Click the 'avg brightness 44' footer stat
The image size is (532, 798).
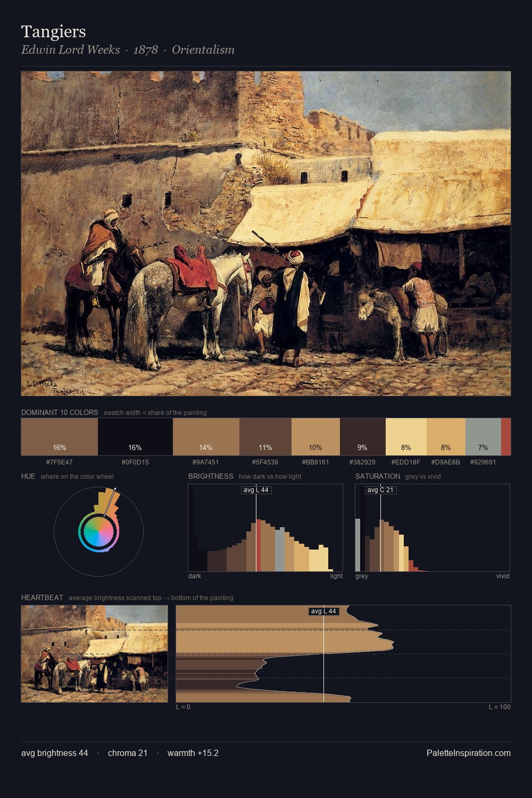tap(55, 753)
